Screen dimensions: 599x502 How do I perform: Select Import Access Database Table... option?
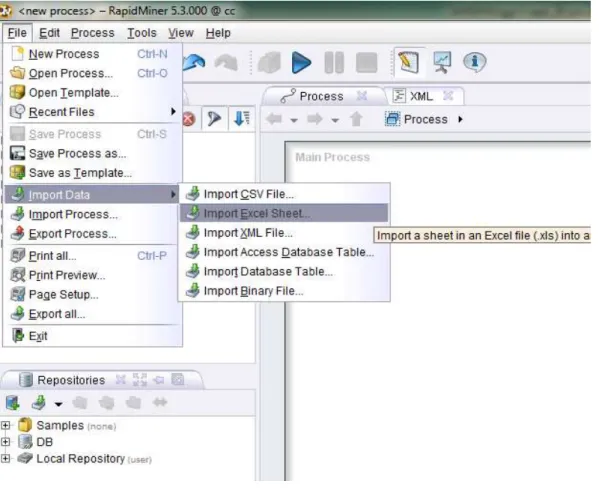click(284, 252)
